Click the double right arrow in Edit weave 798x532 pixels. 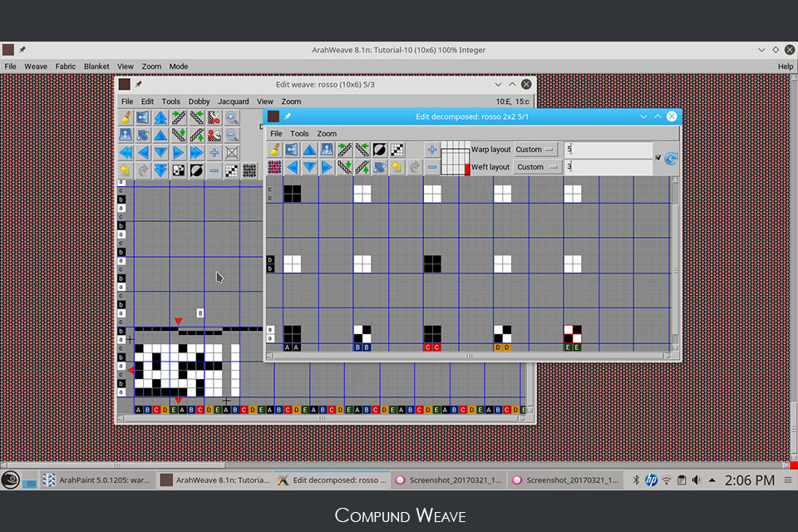pos(196,153)
